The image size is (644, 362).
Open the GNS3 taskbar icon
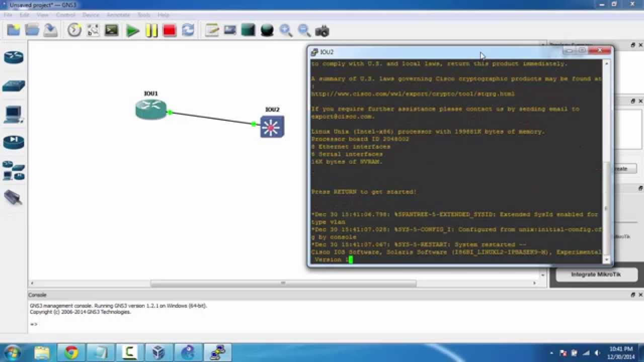[x=188, y=352]
